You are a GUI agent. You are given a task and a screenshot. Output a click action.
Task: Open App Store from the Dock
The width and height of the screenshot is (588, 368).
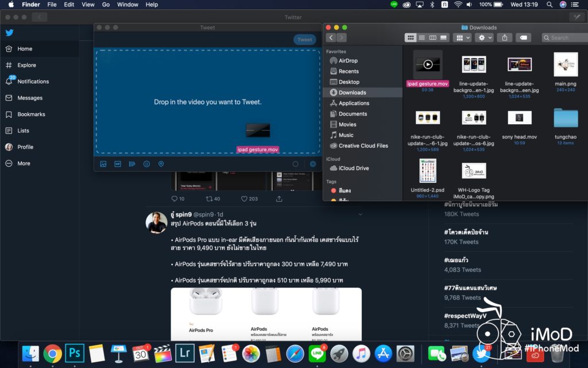[x=383, y=354]
